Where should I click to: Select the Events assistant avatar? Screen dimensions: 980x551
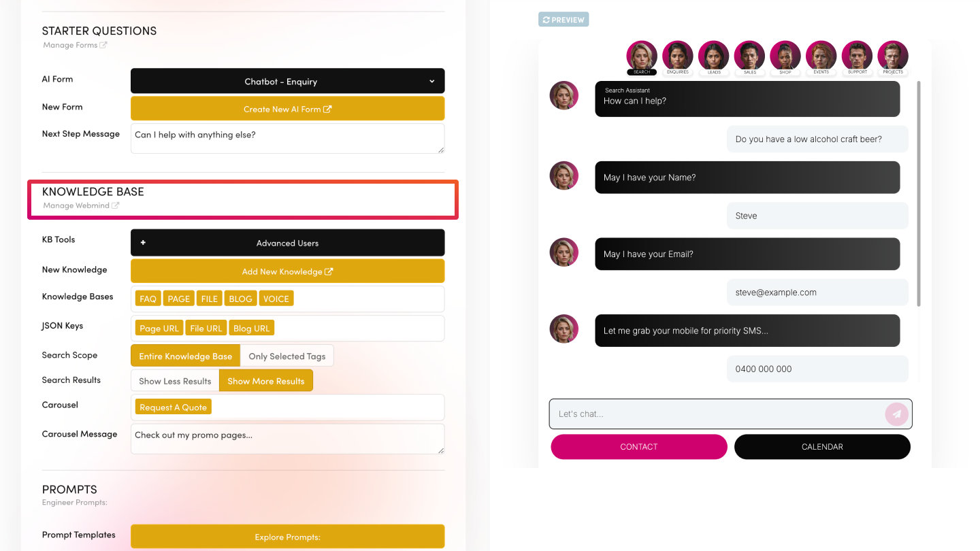821,56
